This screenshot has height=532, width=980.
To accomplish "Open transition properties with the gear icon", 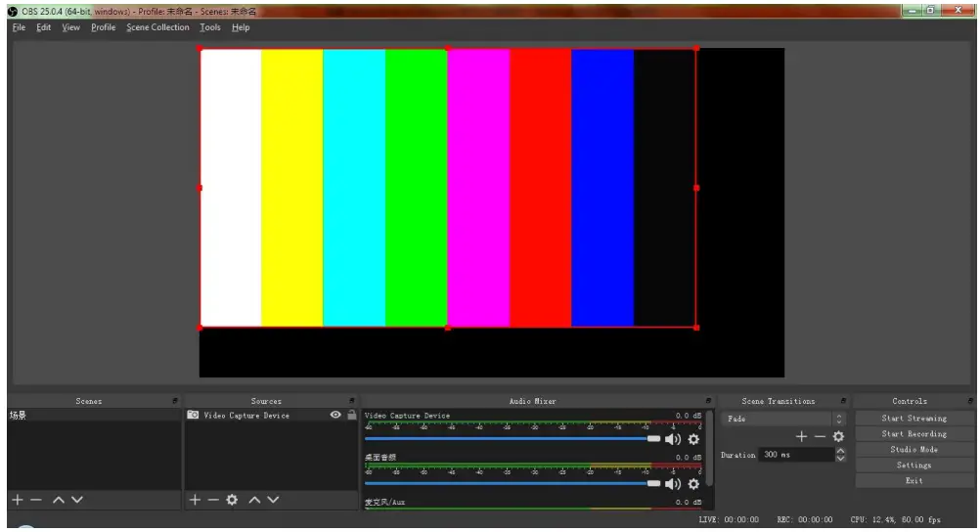I will pos(839,436).
